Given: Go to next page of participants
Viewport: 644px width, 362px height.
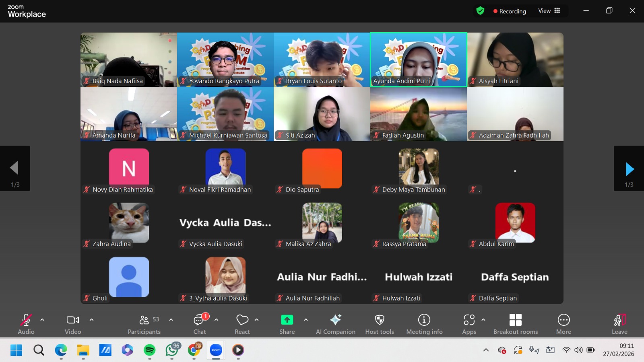Looking at the screenshot, I should tap(629, 169).
